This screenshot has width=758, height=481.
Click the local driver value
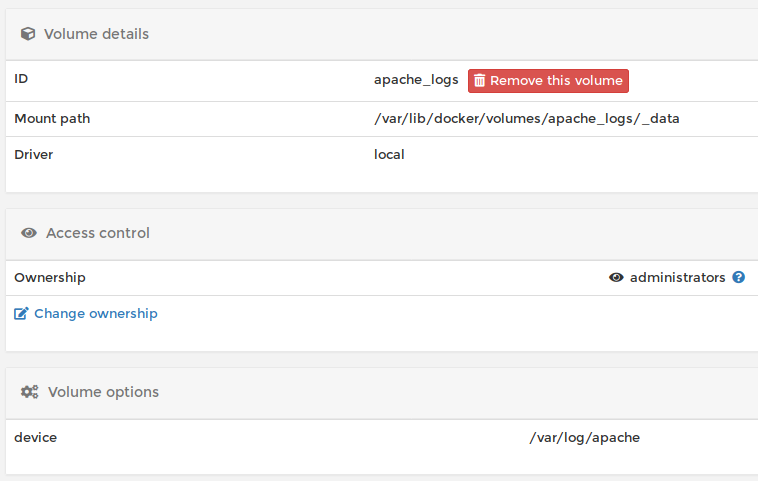pyautogui.click(x=389, y=155)
